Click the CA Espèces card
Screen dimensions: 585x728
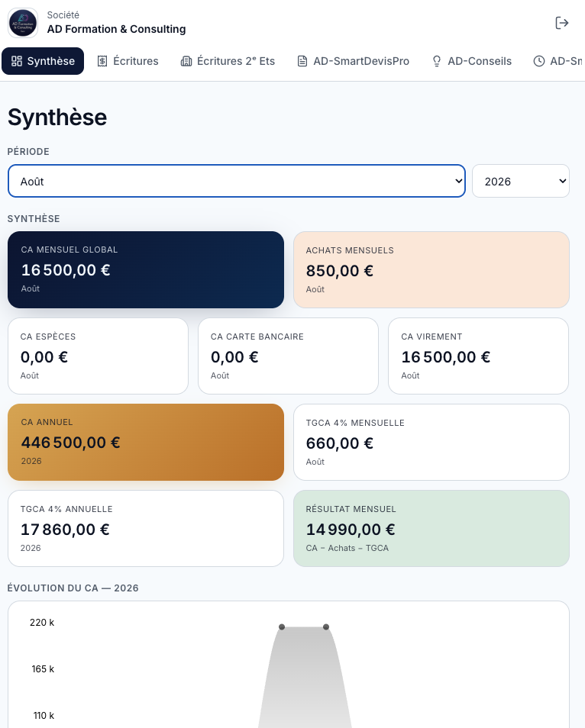[98, 356]
